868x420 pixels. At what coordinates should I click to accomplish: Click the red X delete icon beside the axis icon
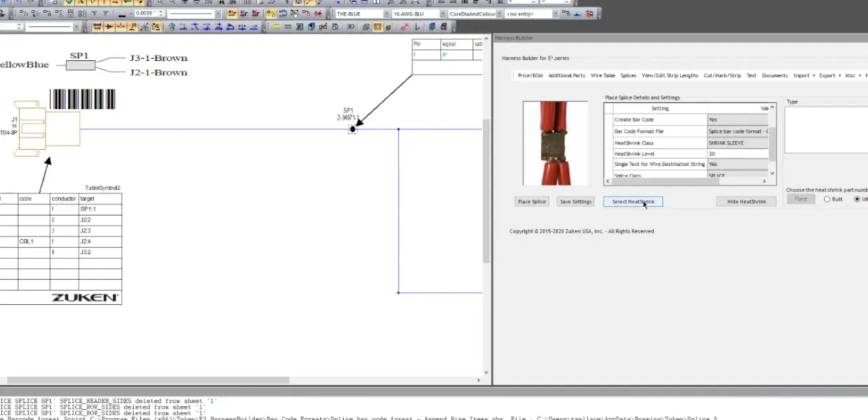point(405,26)
